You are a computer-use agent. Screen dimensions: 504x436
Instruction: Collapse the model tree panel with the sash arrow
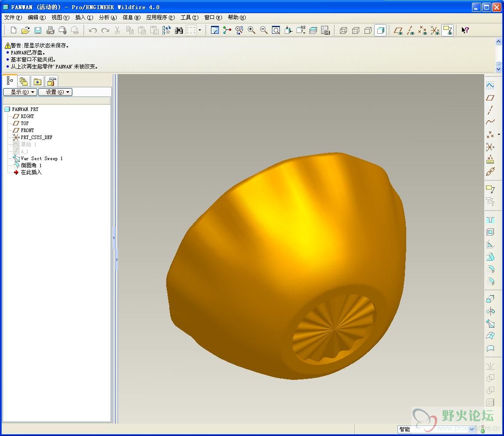114,238
